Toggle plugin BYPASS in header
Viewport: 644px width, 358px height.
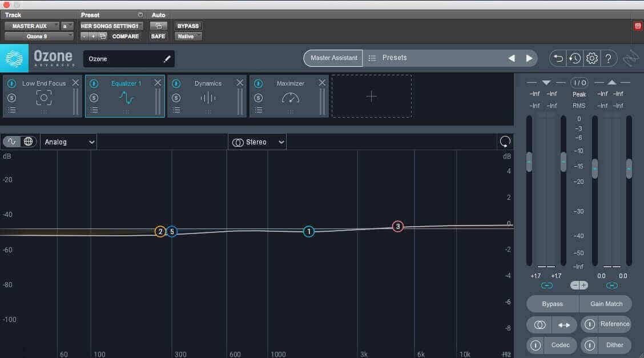pyautogui.click(x=188, y=26)
